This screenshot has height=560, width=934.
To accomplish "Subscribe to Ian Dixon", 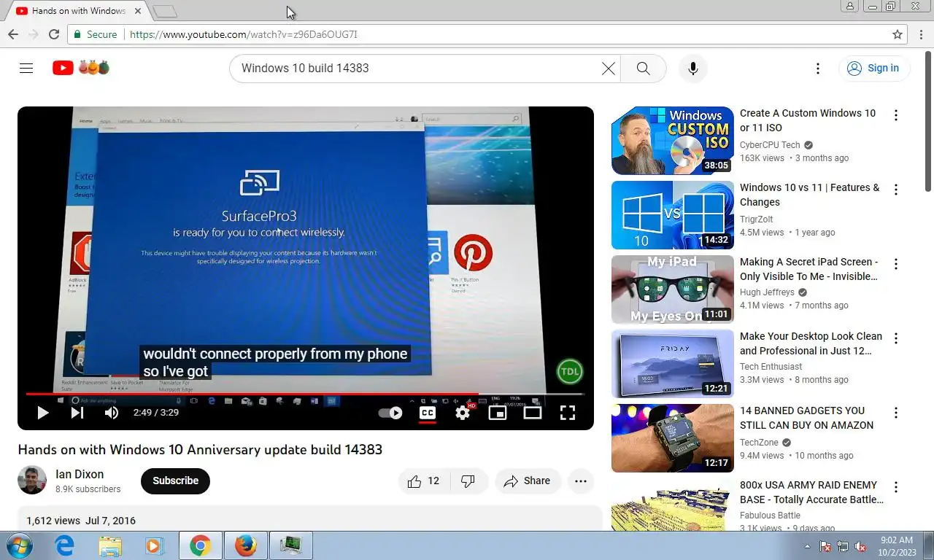I will point(175,481).
